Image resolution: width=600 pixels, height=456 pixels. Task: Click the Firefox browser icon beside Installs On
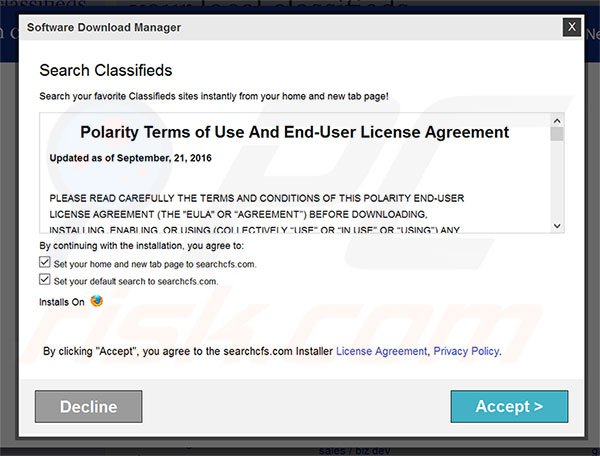point(96,301)
